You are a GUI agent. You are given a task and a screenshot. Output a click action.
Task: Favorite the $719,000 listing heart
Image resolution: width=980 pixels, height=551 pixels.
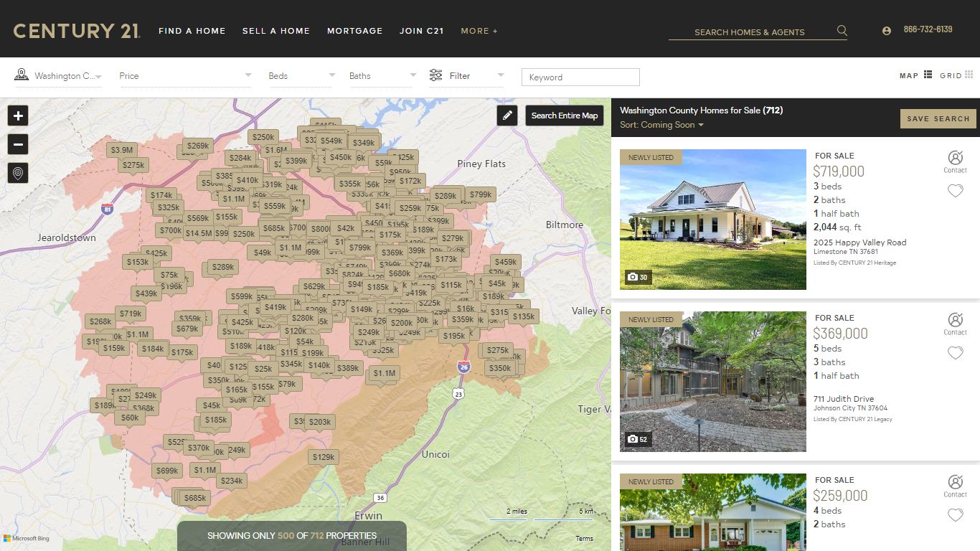tap(955, 191)
